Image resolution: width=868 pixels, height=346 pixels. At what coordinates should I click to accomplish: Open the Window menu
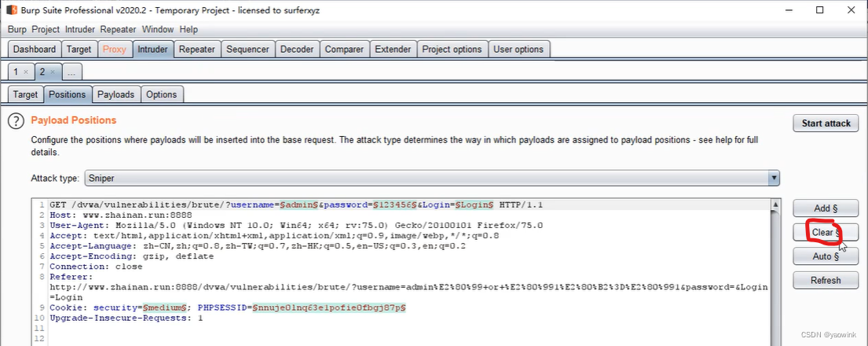[x=159, y=29]
